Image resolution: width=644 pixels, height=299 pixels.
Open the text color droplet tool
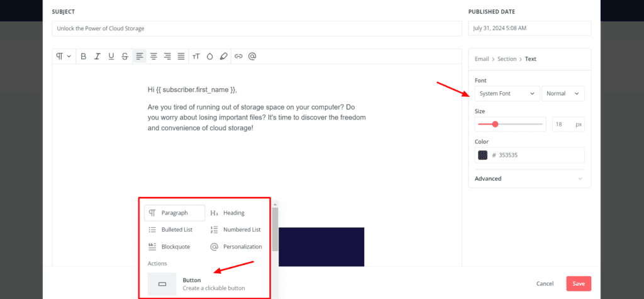210,57
